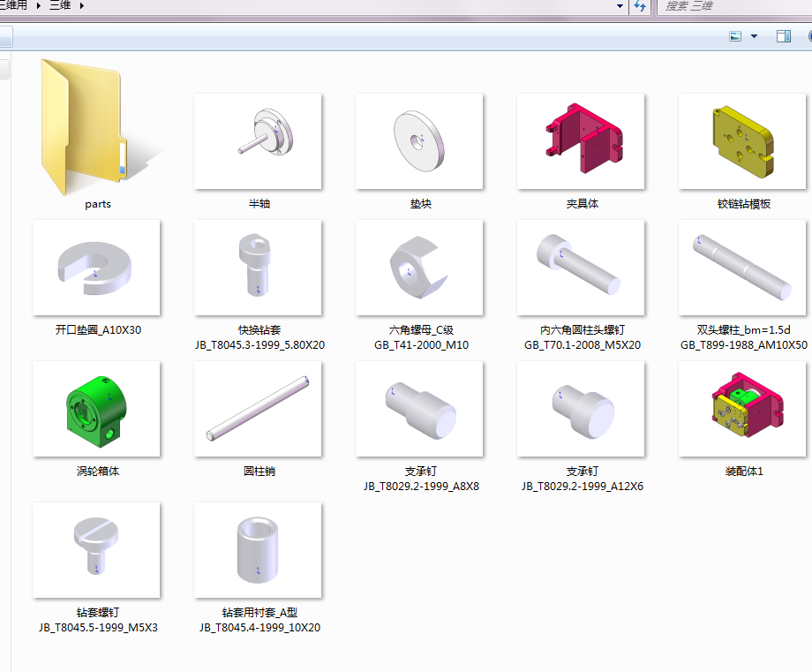Click the 半轴 file name label
The height and width of the screenshot is (672, 812).
point(259,204)
